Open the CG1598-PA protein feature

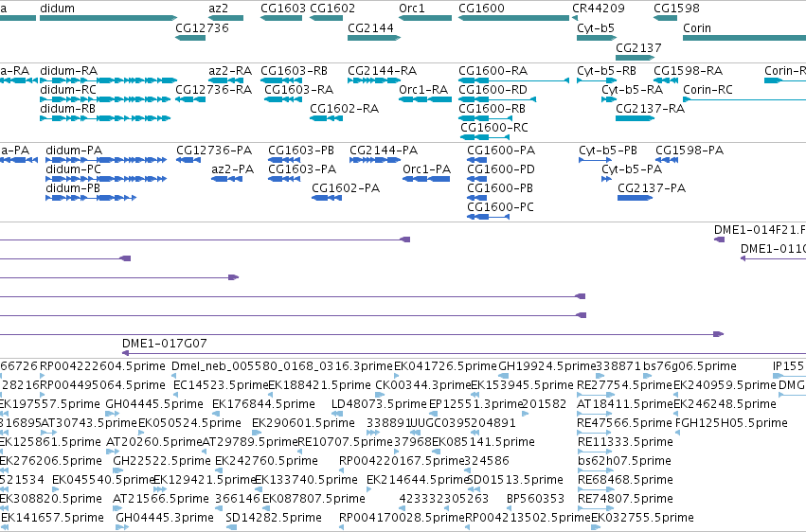click(667, 160)
